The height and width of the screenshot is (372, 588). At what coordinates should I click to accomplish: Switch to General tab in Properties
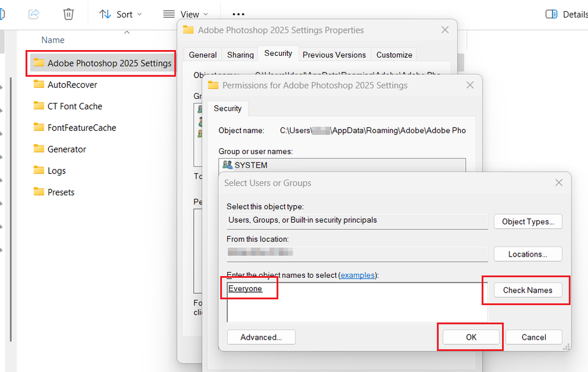coord(202,55)
